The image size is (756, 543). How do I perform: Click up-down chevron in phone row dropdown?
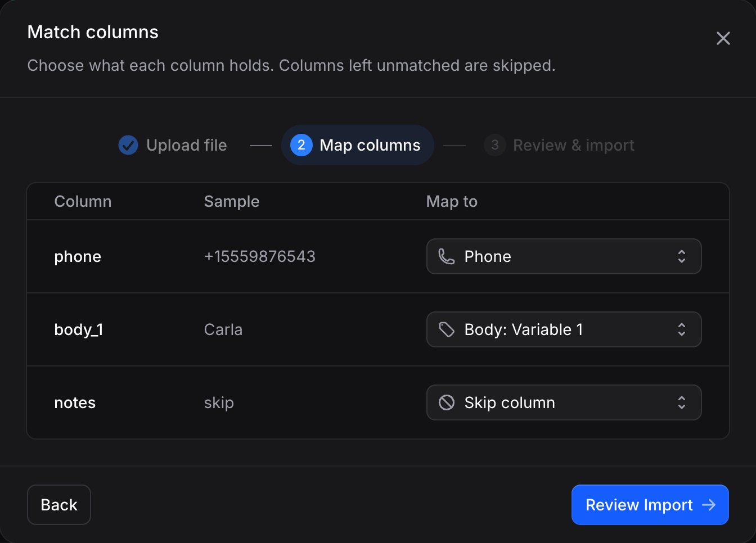[681, 256]
